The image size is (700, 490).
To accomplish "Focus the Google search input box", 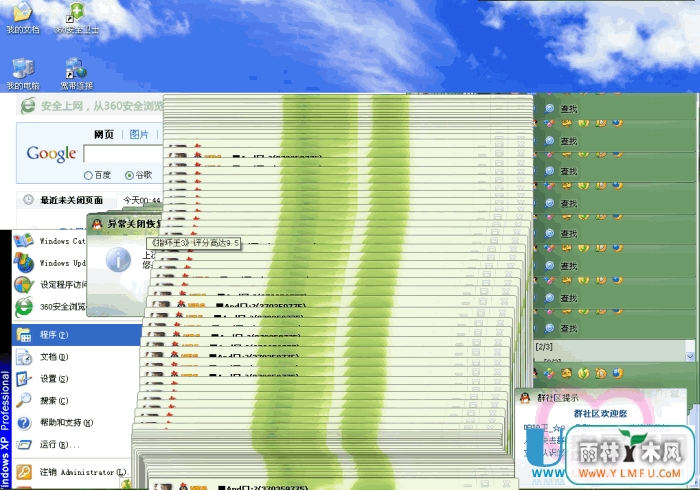I will 123,154.
